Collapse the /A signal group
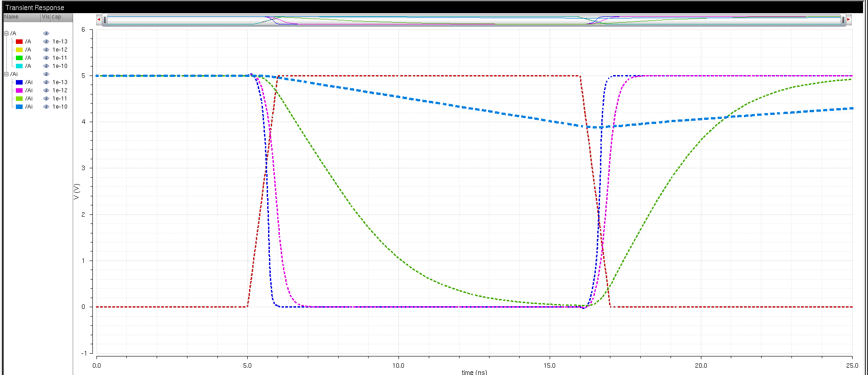This screenshot has height=375, width=868. click(6, 33)
